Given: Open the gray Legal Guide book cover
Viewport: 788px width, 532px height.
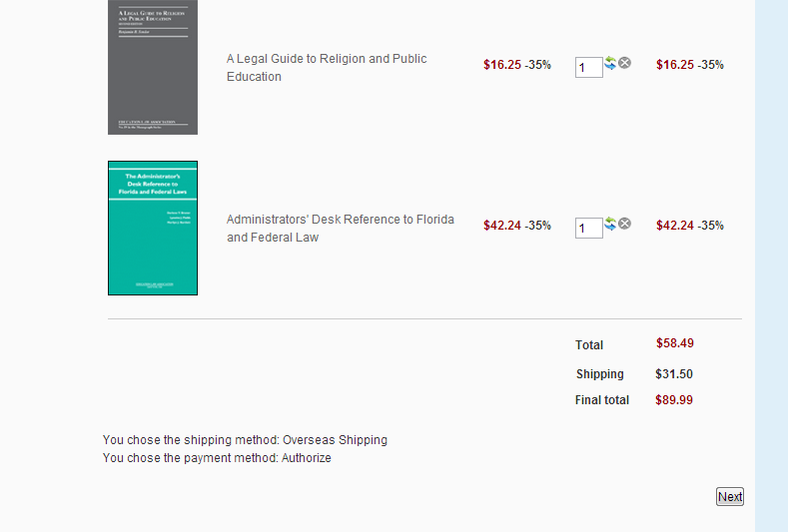Looking at the screenshot, I should pyautogui.click(x=153, y=66).
